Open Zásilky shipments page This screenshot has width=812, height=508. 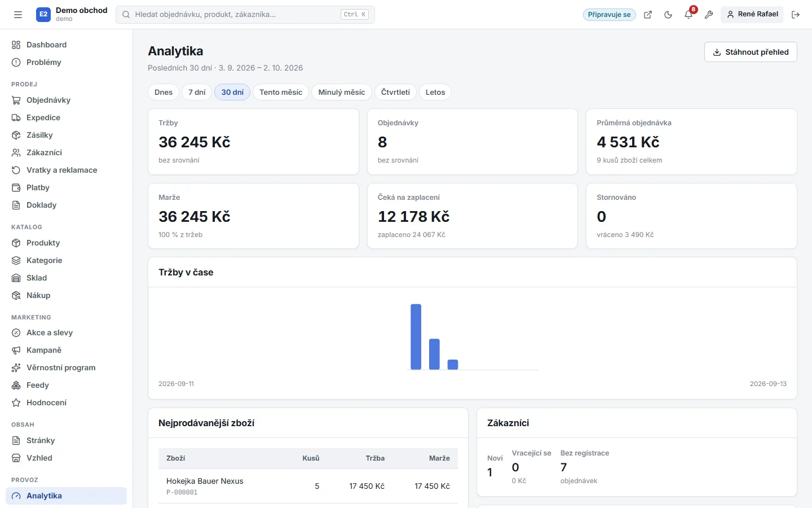coord(66,135)
